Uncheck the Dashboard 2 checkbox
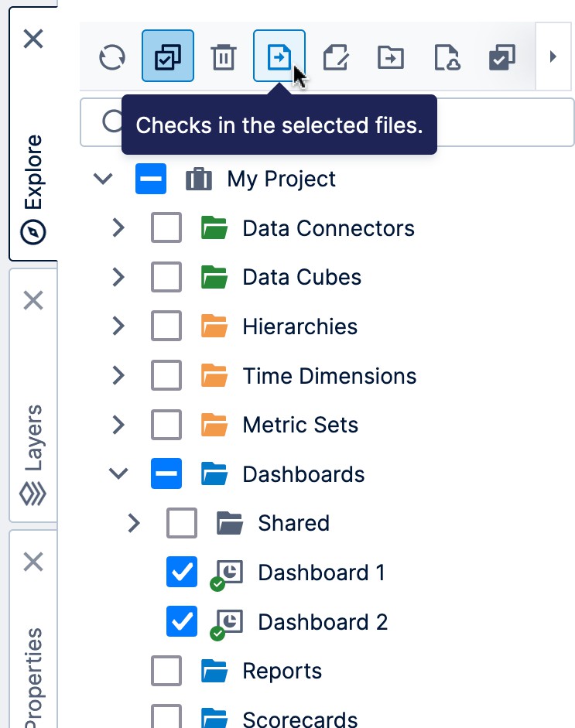Viewport: 575px width, 728px height. click(181, 622)
